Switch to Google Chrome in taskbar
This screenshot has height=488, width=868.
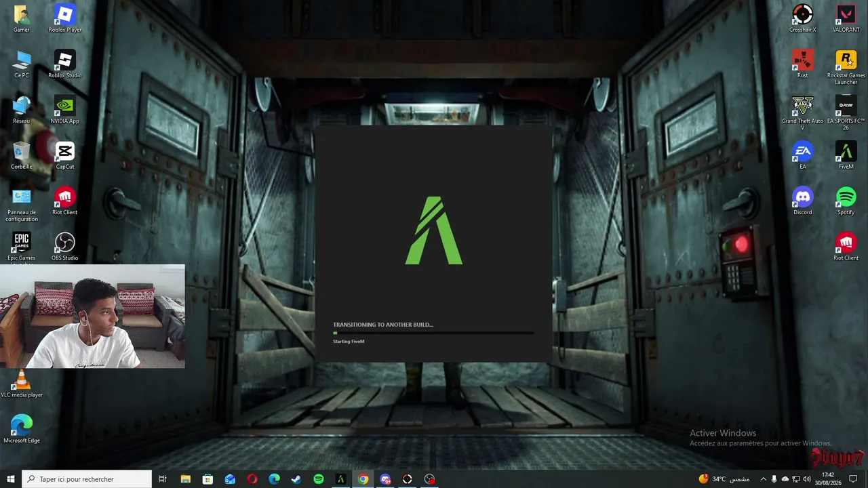point(363,479)
